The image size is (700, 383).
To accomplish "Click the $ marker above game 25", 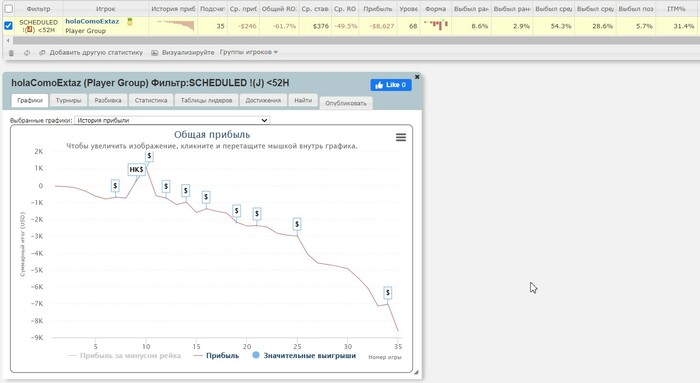I will [297, 224].
